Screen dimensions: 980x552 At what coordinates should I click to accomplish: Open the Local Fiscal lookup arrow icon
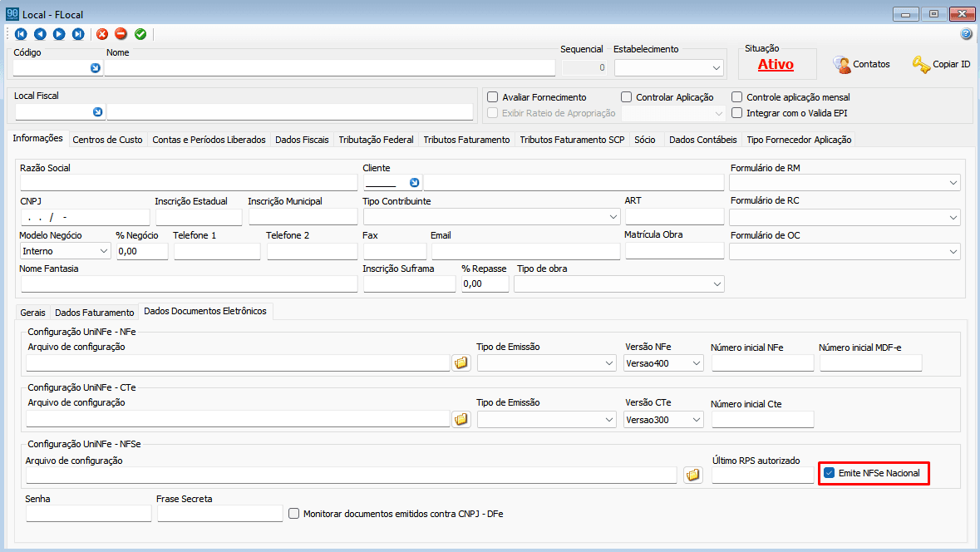click(x=97, y=112)
